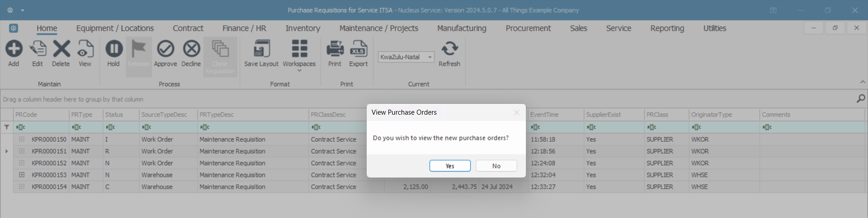This screenshot has height=218, width=868.
Task: Open the KwaZulu-Natal site dropdown
Action: point(430,57)
